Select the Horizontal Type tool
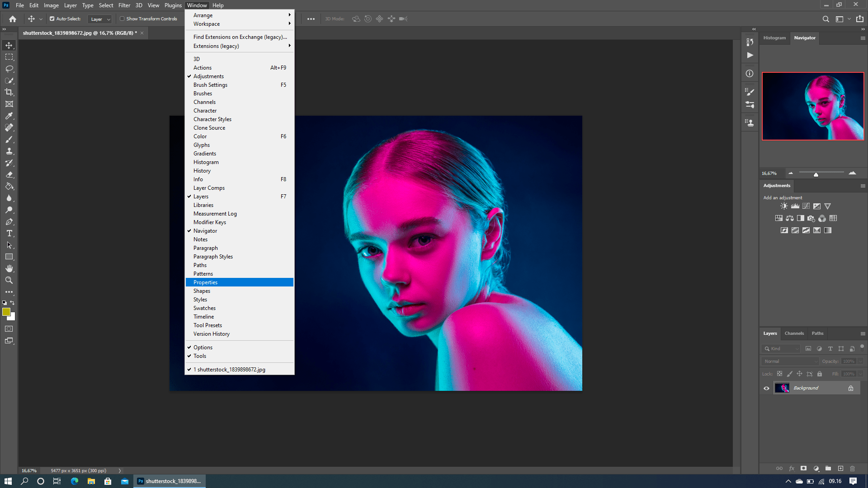Image resolution: width=868 pixels, height=488 pixels. [x=9, y=233]
